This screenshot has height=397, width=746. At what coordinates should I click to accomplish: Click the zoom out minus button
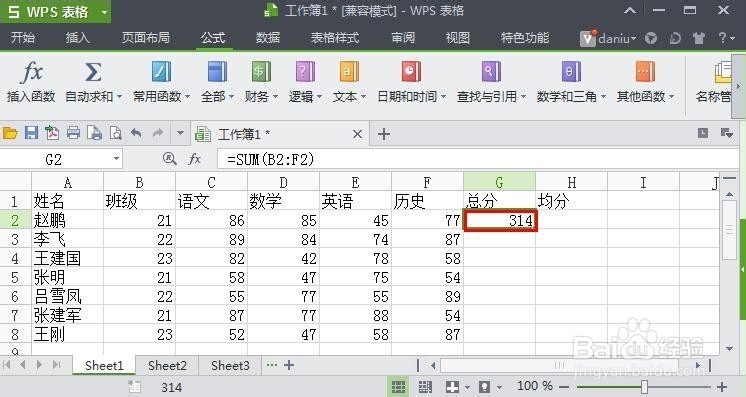pyautogui.click(x=564, y=387)
